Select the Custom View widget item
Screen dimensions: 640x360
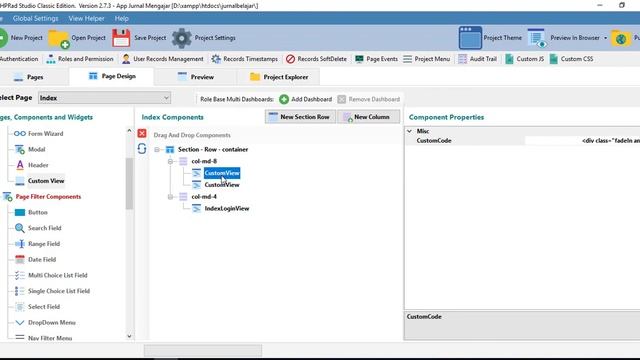click(46, 181)
